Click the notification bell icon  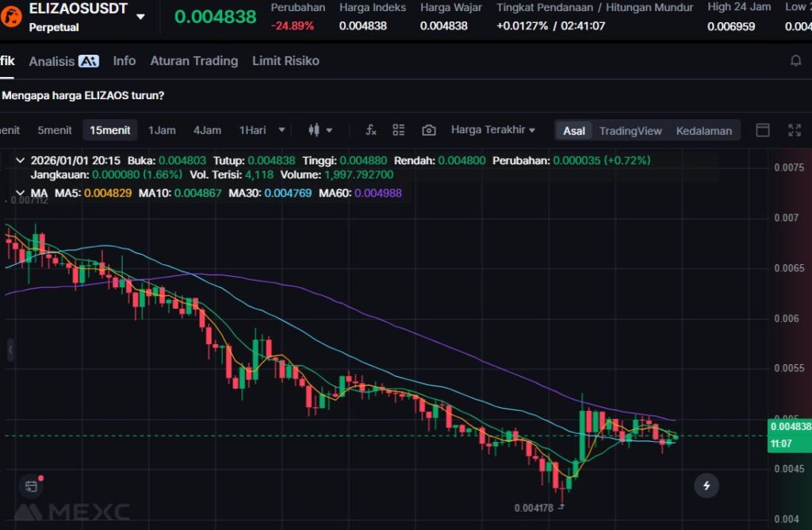coord(795,61)
